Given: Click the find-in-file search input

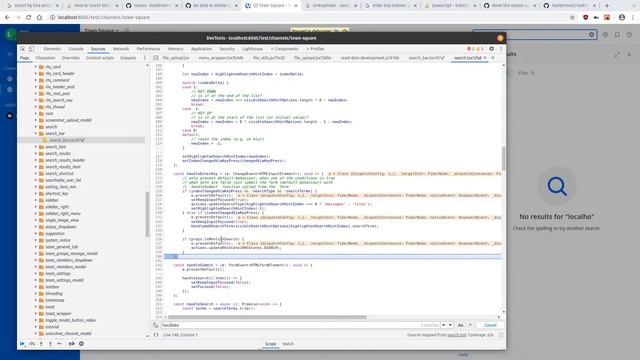Looking at the screenshot, I should click(290, 325).
